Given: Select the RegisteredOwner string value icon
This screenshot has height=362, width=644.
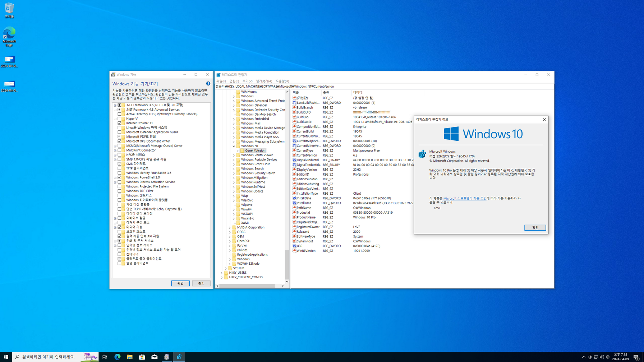Looking at the screenshot, I should [x=294, y=227].
